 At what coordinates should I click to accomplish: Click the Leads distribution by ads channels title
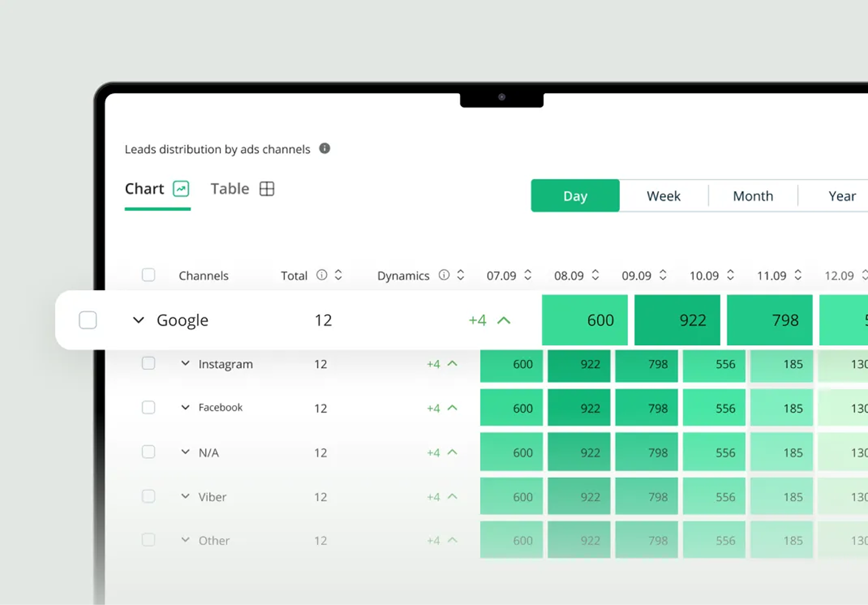point(217,149)
